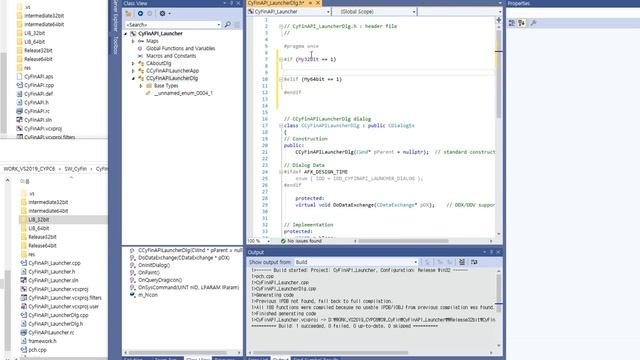Collapse the #elif My64bit code region
The width and height of the screenshot is (640, 360).
[281, 79]
